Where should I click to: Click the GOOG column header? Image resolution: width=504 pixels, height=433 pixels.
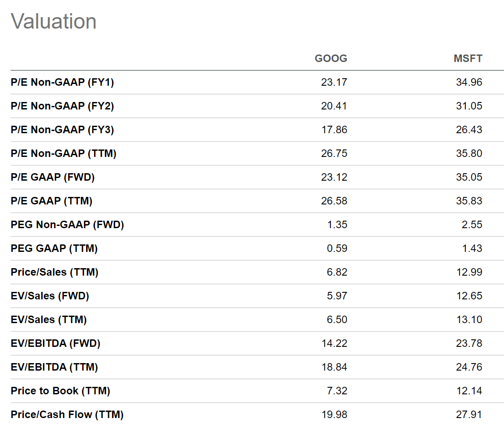(x=331, y=58)
